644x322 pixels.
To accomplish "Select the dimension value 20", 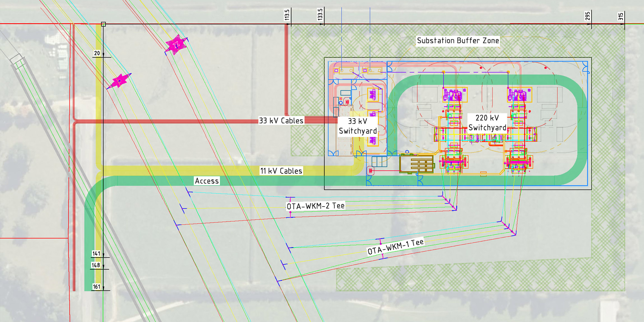I will pyautogui.click(x=97, y=53).
